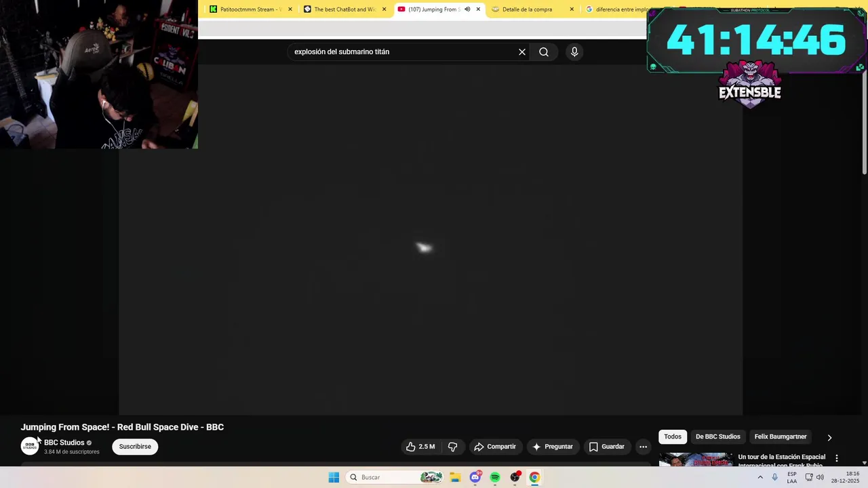Switch to best ChatBot tab
868x488 pixels.
point(345,9)
